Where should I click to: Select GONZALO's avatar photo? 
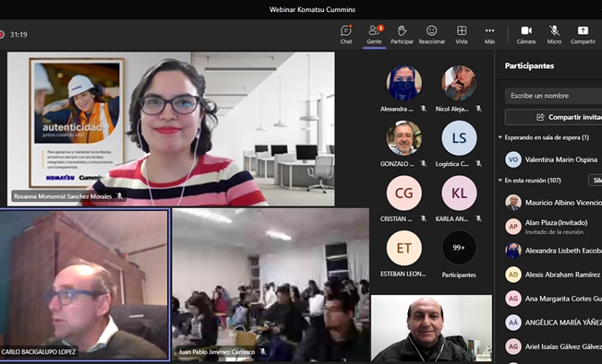point(404,138)
